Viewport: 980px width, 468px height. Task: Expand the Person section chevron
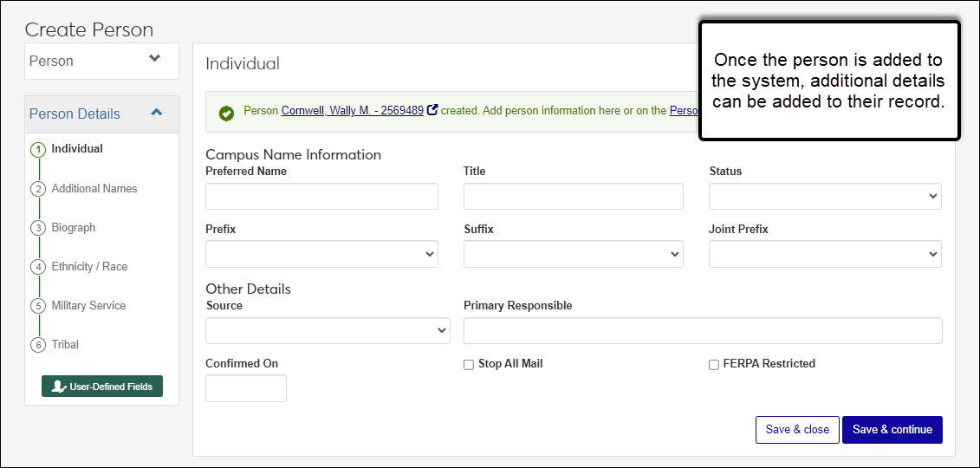click(x=155, y=59)
